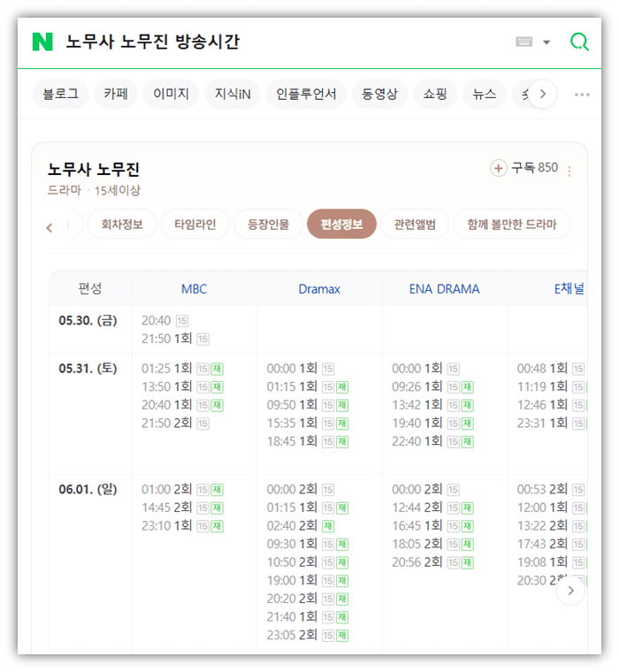Open the three-dot more options menu at top
Image resolution: width=619 pixels, height=672 pixels.
[582, 95]
